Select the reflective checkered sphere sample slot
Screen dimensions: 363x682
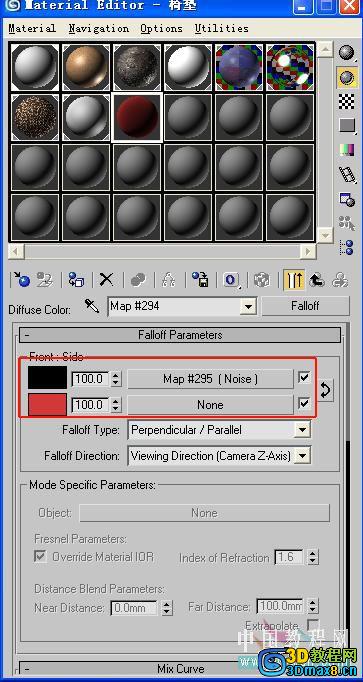pos(290,66)
